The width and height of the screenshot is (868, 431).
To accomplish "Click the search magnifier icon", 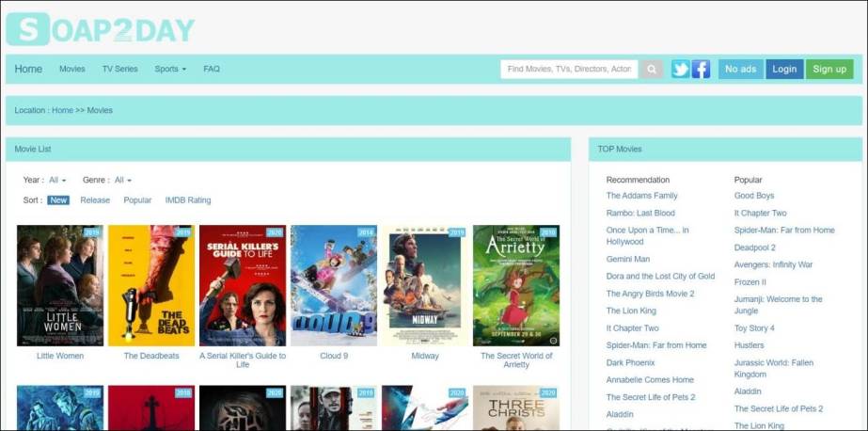I will 652,69.
